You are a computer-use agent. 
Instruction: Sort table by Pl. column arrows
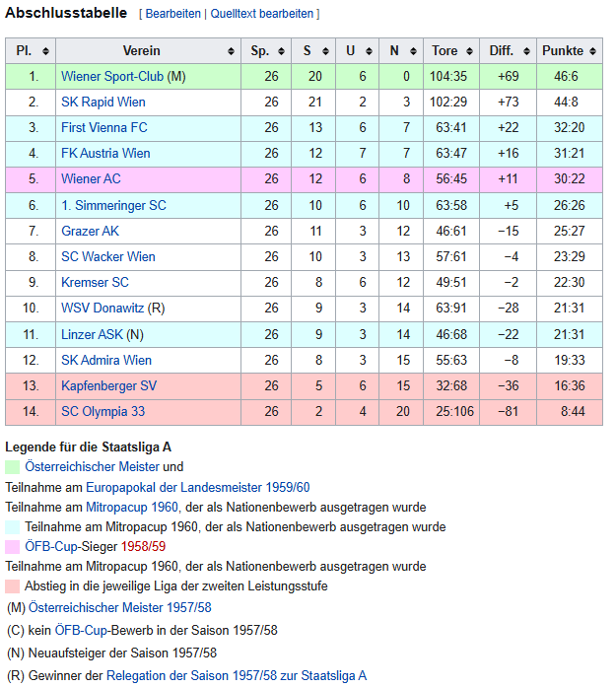click(47, 51)
